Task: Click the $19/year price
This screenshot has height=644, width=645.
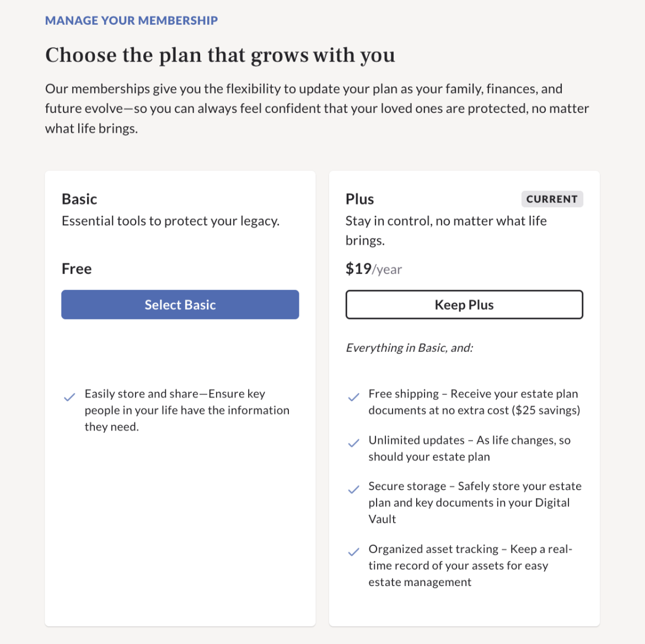Action: (x=373, y=269)
